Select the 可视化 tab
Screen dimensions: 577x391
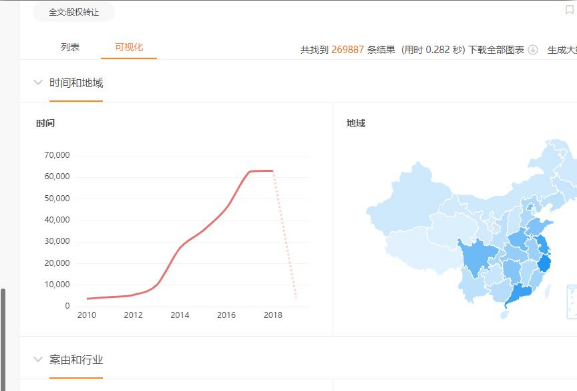click(x=129, y=47)
